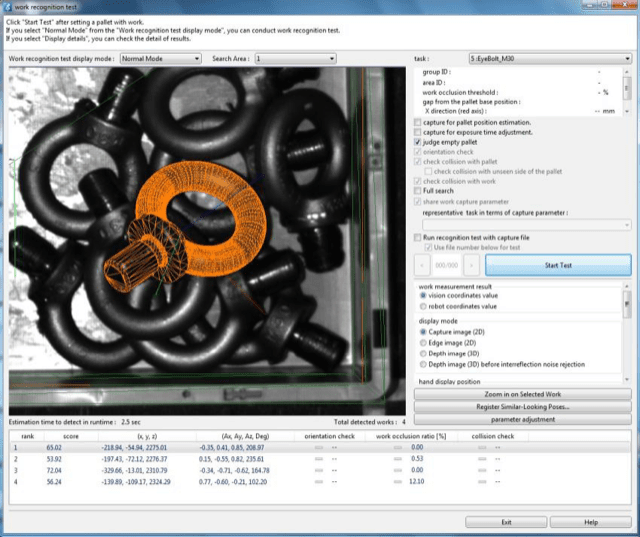Screen dimensions: 640x537
Task: Toggle check collision with unseen side of pallet
Action: 428,171
